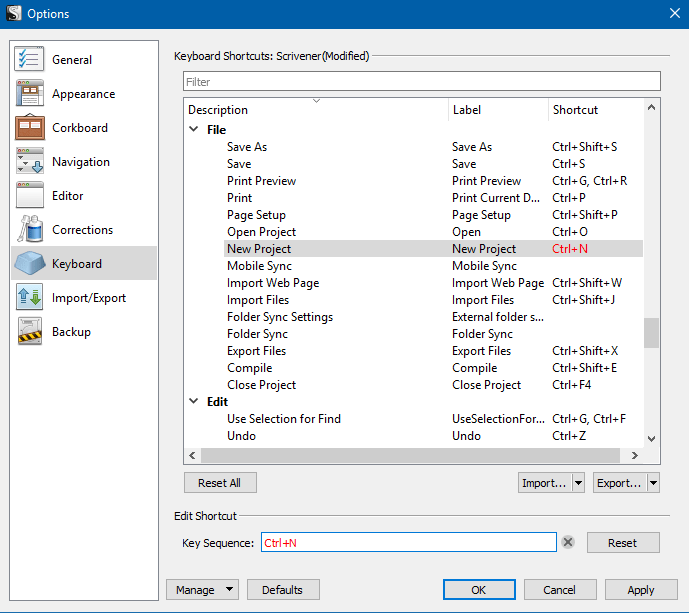689x613 pixels.
Task: Click the Import... button
Action: click(x=545, y=483)
